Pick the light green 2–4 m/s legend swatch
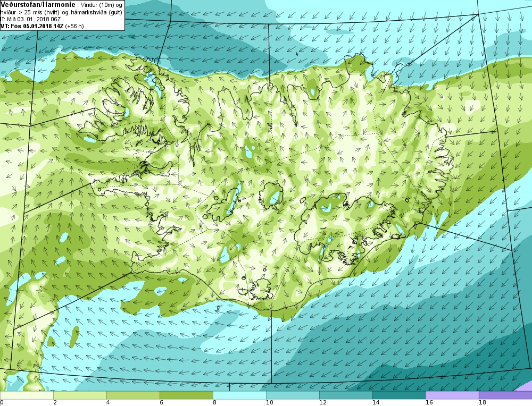Image resolution: width=532 pixels, height=406 pixels. [80, 395]
